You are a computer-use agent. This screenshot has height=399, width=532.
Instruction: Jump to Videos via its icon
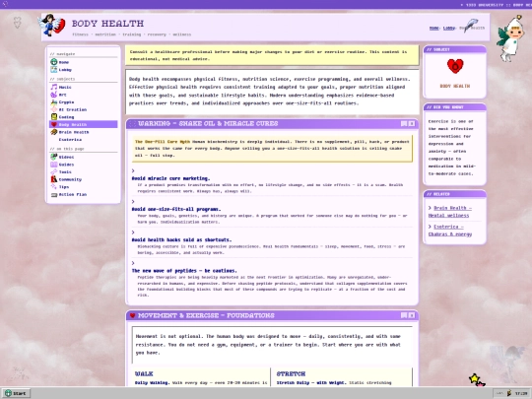(54, 157)
